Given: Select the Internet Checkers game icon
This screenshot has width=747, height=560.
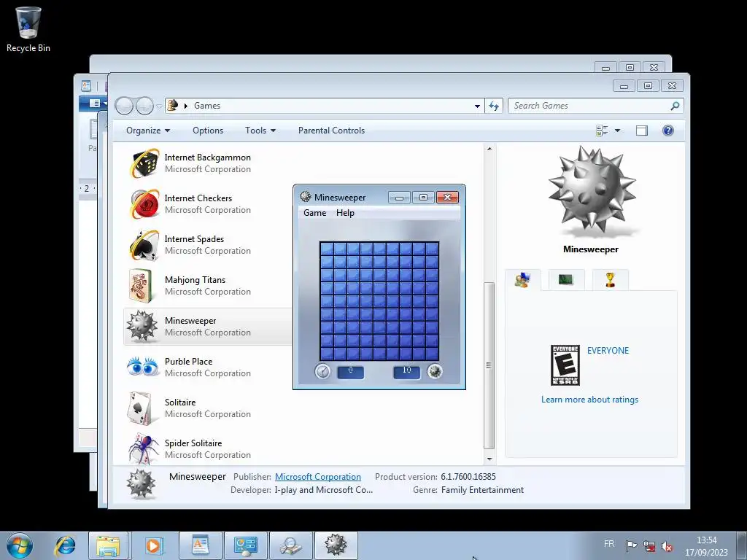Looking at the screenshot, I should tap(145, 204).
